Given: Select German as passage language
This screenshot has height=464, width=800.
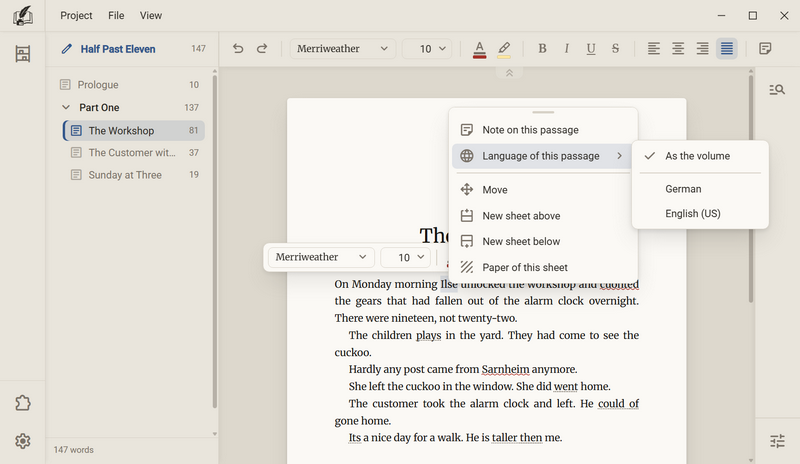Looking at the screenshot, I should [700, 189].
